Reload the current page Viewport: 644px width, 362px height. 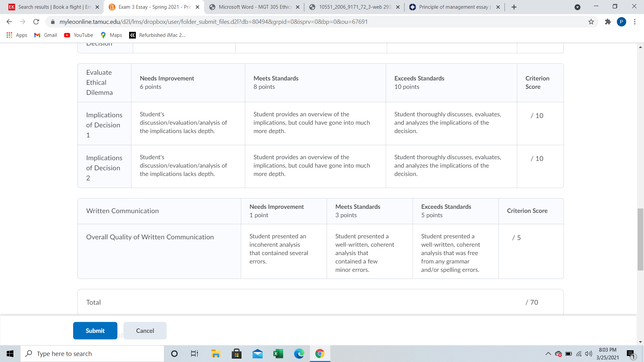pyautogui.click(x=36, y=22)
